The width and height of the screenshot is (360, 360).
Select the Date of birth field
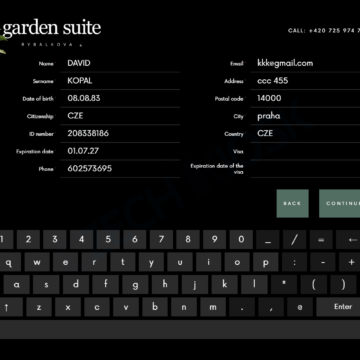click(x=120, y=98)
